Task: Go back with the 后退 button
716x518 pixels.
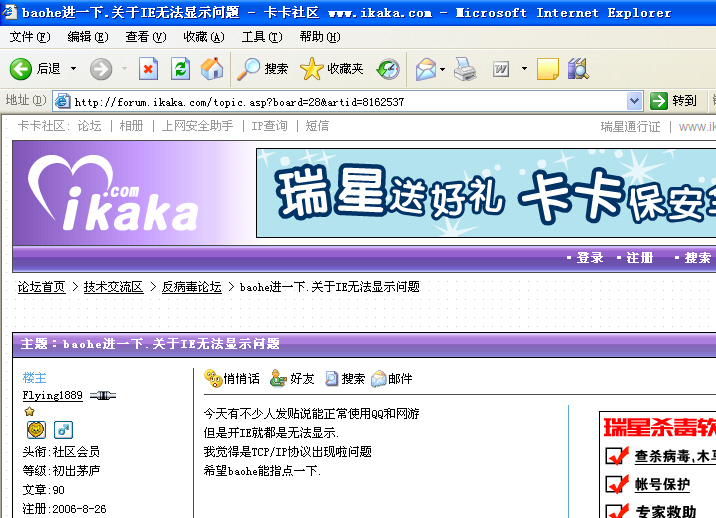Action: point(35,69)
